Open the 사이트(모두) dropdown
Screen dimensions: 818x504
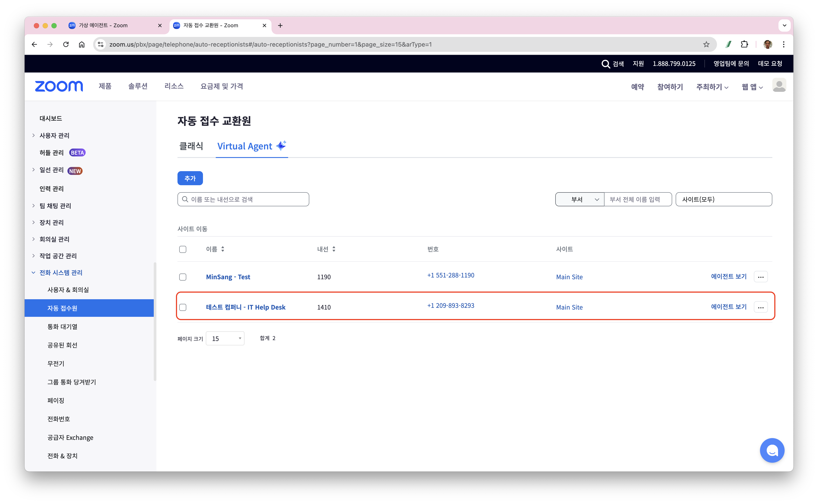[723, 199]
